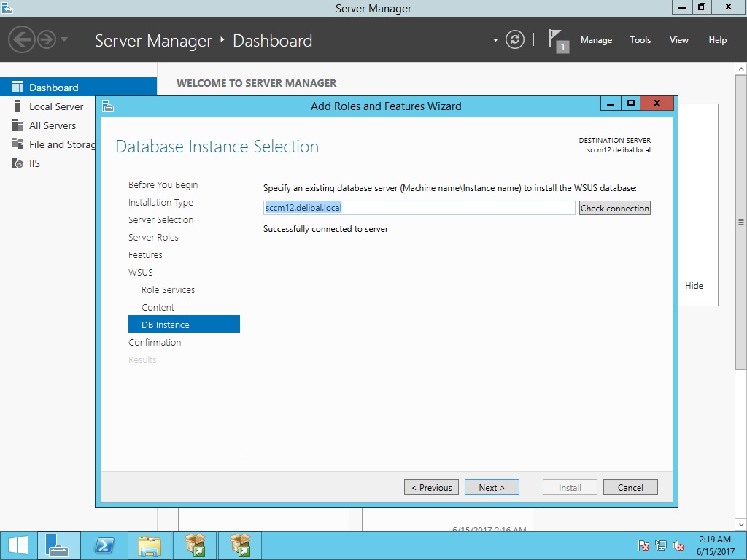Click the muted volume tray icon
This screenshot has height=560, width=747.
pos(678,545)
